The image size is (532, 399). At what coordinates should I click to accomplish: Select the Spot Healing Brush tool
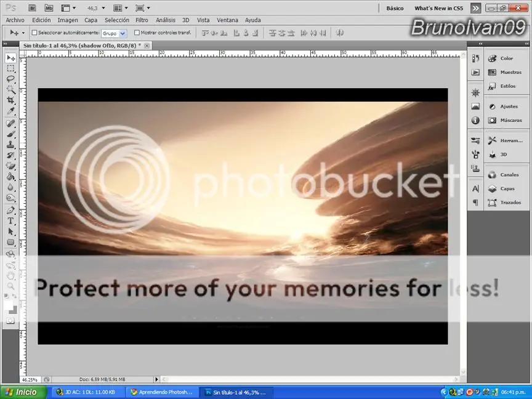point(10,124)
